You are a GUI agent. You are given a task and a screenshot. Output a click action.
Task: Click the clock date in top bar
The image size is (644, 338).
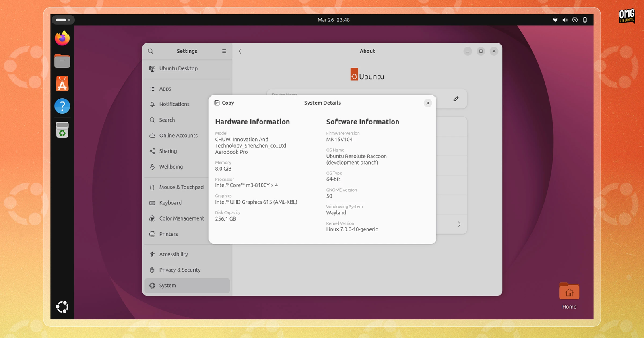tap(333, 20)
